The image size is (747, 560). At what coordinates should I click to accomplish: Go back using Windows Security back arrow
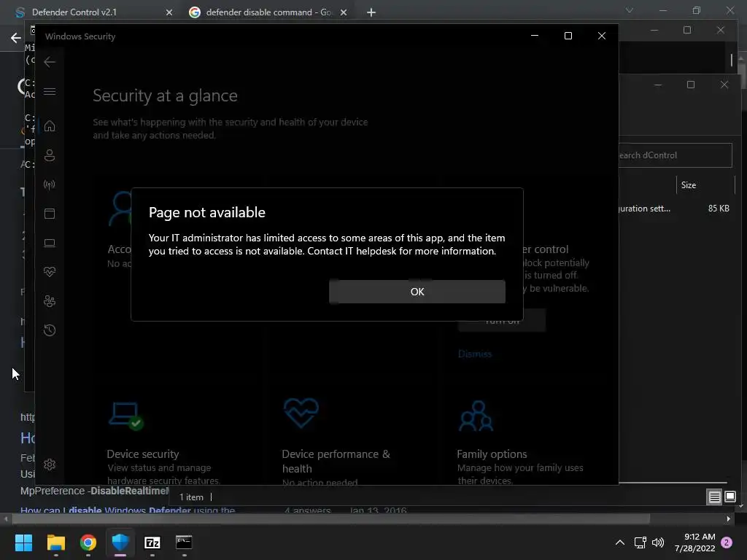pyautogui.click(x=50, y=62)
